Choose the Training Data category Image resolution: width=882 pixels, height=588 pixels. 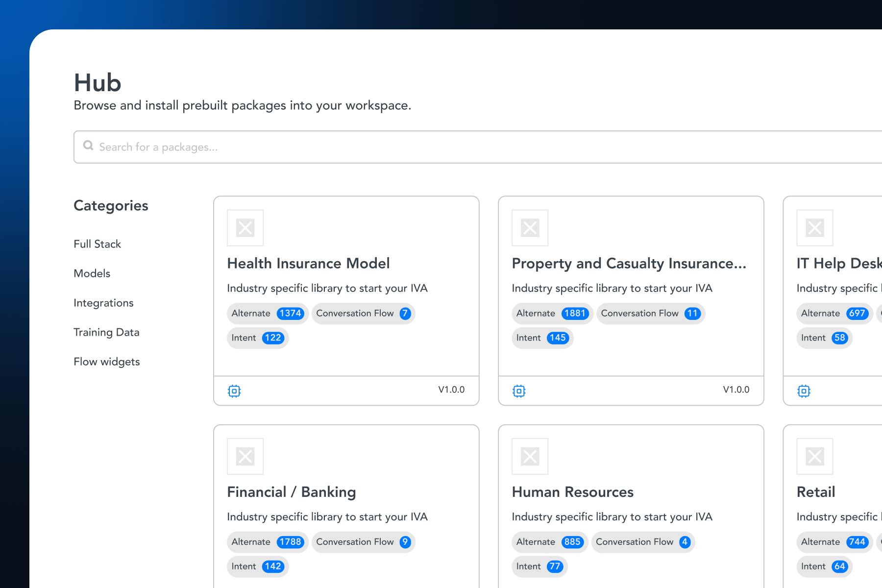(106, 332)
